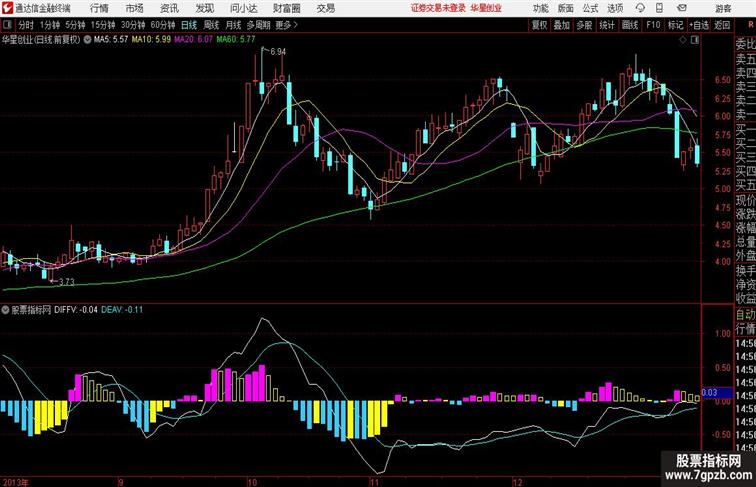This screenshot has width=756, height=487.
Task: Switch to the 15分钟 period tab
Action: [103, 25]
